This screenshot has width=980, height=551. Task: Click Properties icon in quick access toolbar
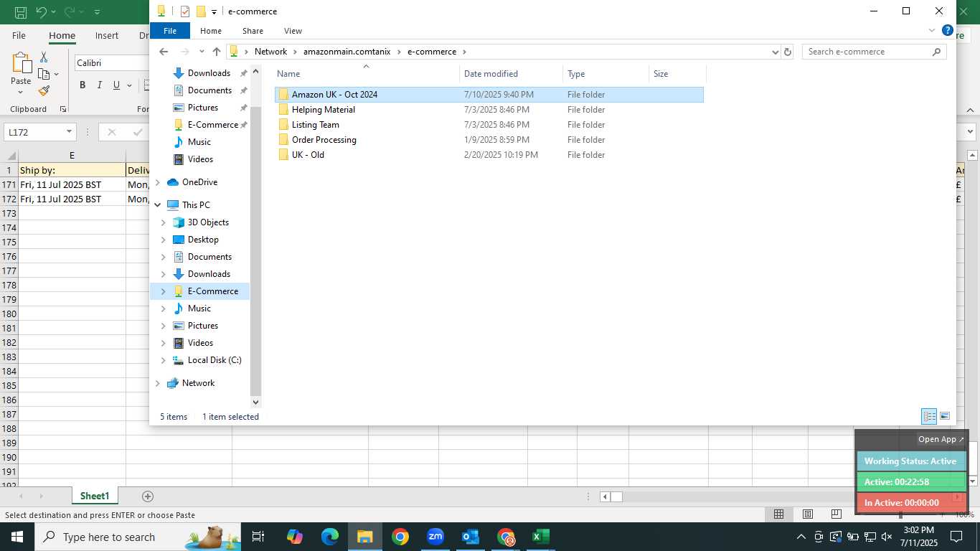pyautogui.click(x=185, y=11)
